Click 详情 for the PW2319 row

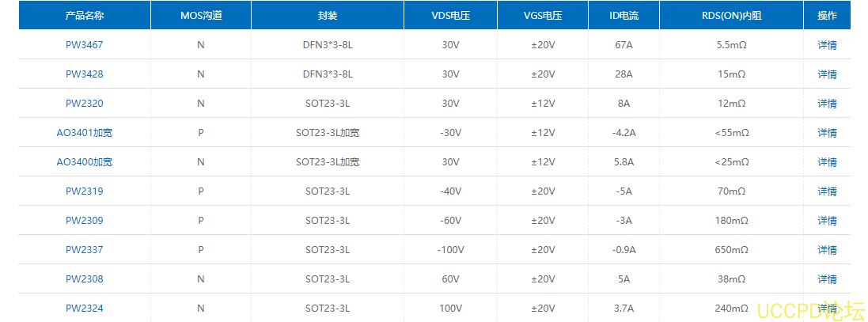pos(827,191)
